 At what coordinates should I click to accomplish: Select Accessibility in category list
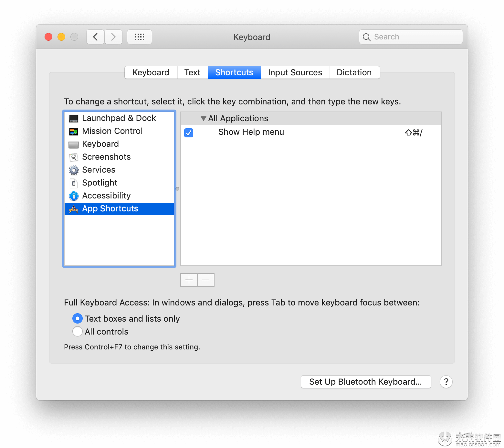pyautogui.click(x=119, y=196)
